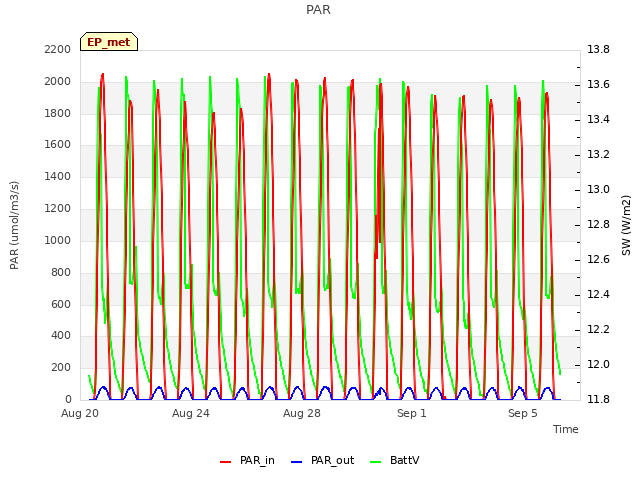Click the 13.6 right-axis tick label

598,84
